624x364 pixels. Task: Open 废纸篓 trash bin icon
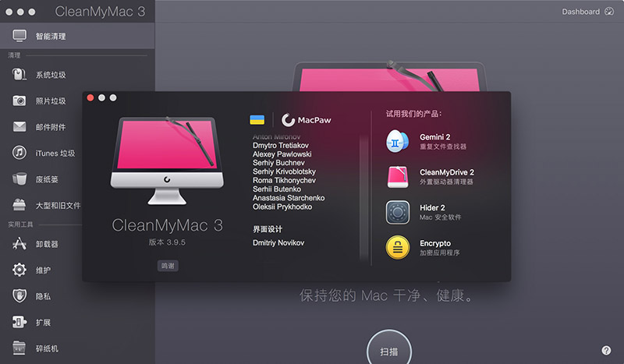point(19,179)
